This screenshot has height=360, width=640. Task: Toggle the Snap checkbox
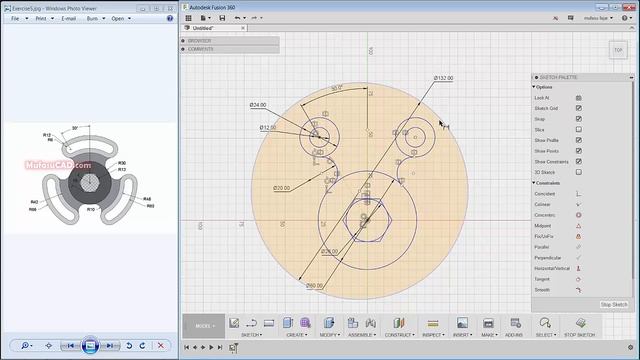(x=578, y=119)
